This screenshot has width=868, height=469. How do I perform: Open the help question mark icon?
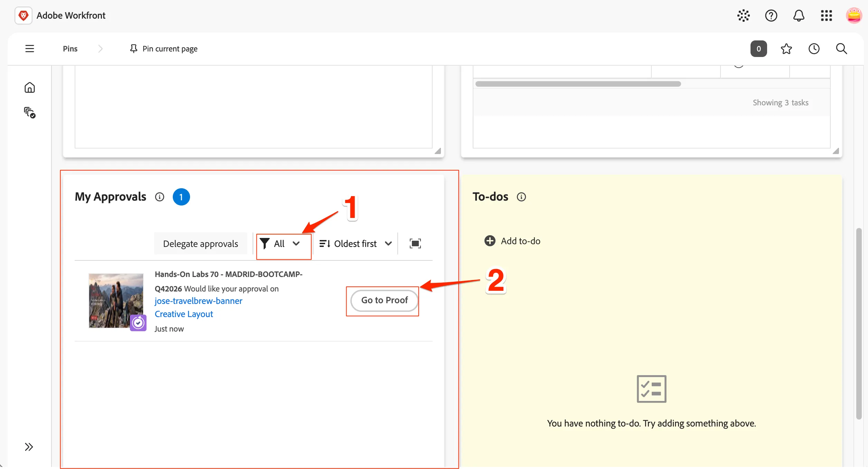[x=771, y=16]
